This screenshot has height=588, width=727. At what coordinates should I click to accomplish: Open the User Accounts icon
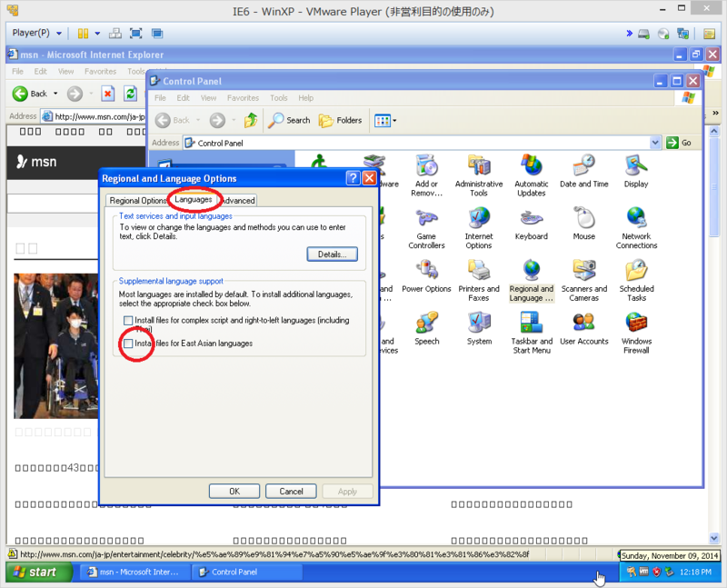583,328
